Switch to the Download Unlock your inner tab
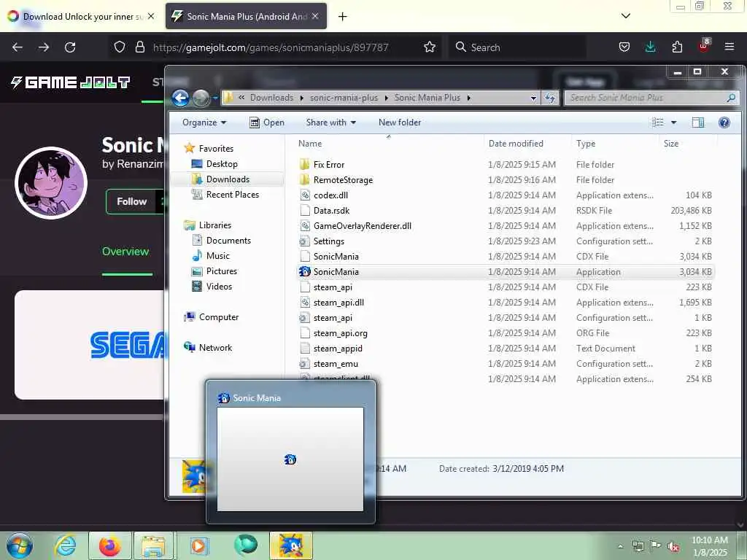Image resolution: width=747 pixels, height=560 pixels. (81, 17)
